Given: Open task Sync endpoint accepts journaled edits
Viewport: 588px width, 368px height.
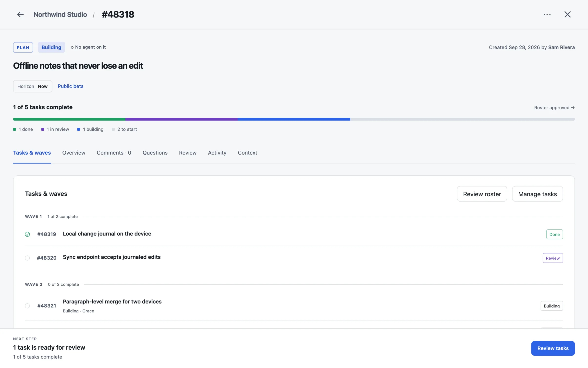Looking at the screenshot, I should click(112, 257).
